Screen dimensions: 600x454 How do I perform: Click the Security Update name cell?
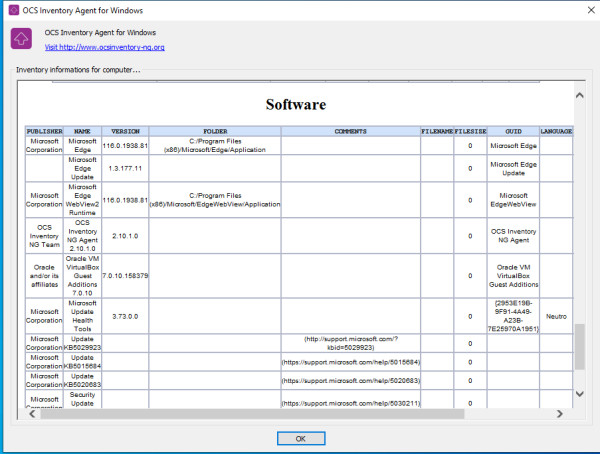pyautogui.click(x=82, y=399)
